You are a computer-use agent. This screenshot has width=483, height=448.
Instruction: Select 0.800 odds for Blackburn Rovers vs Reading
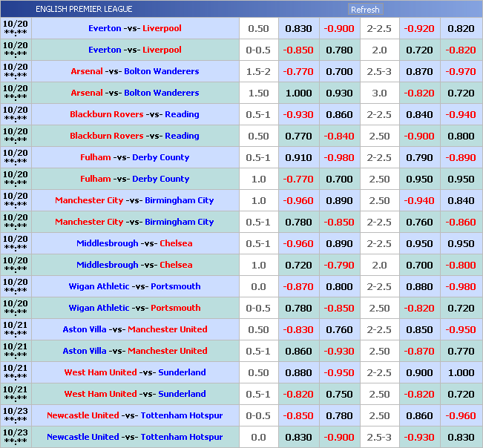461,136
